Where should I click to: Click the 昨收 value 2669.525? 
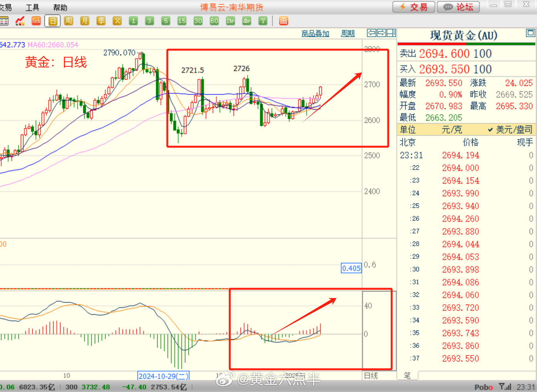[514, 95]
